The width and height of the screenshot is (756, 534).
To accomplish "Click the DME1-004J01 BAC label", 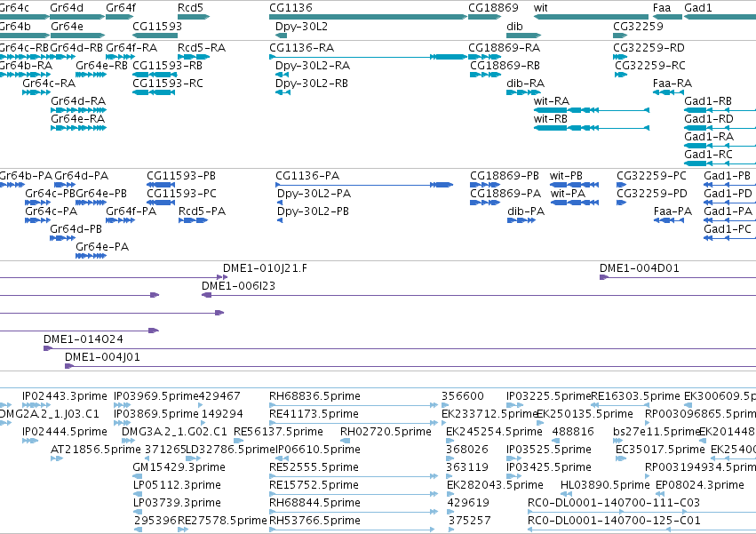I will pyautogui.click(x=102, y=357).
